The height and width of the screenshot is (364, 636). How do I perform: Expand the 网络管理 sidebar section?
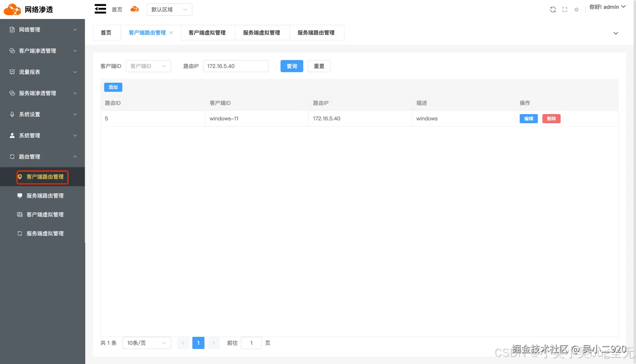42,30
